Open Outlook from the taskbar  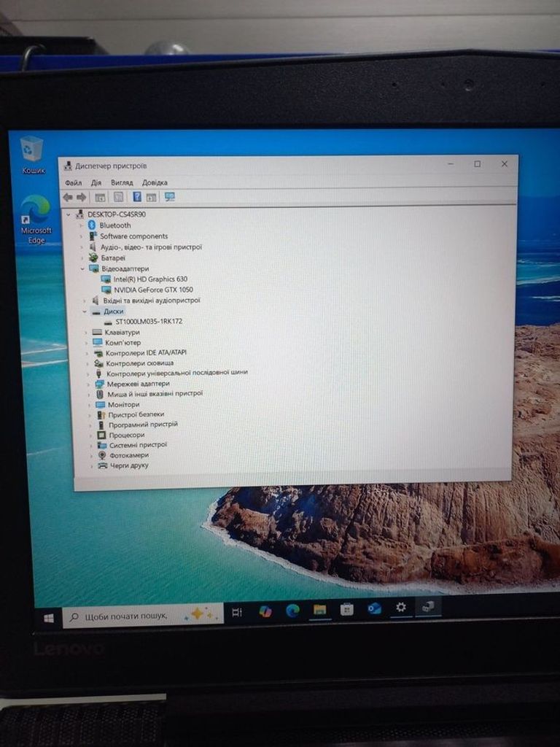coord(374,608)
